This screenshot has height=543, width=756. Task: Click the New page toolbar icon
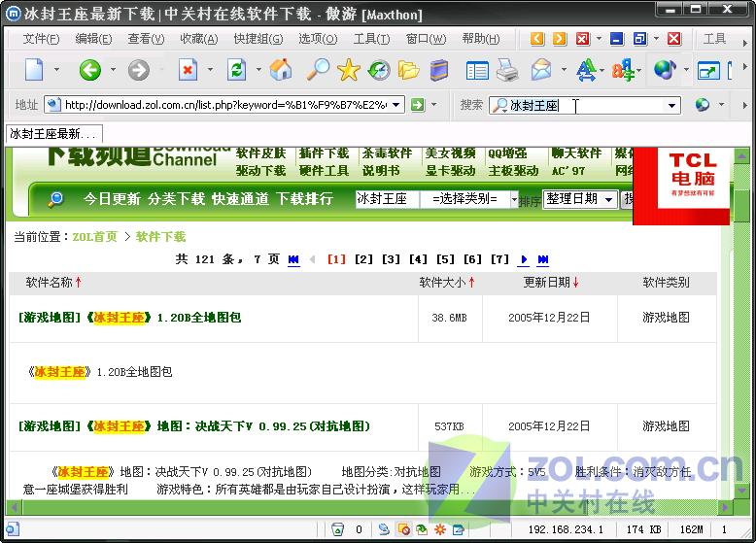(34, 70)
